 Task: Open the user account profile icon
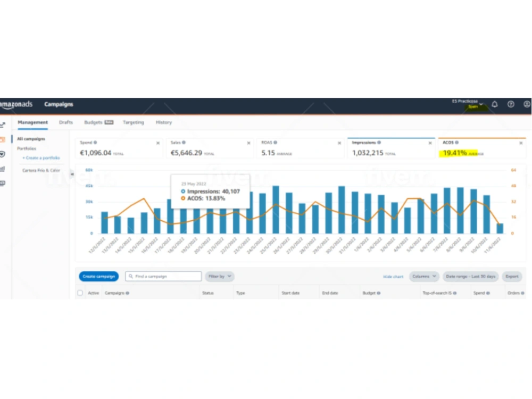click(x=527, y=104)
